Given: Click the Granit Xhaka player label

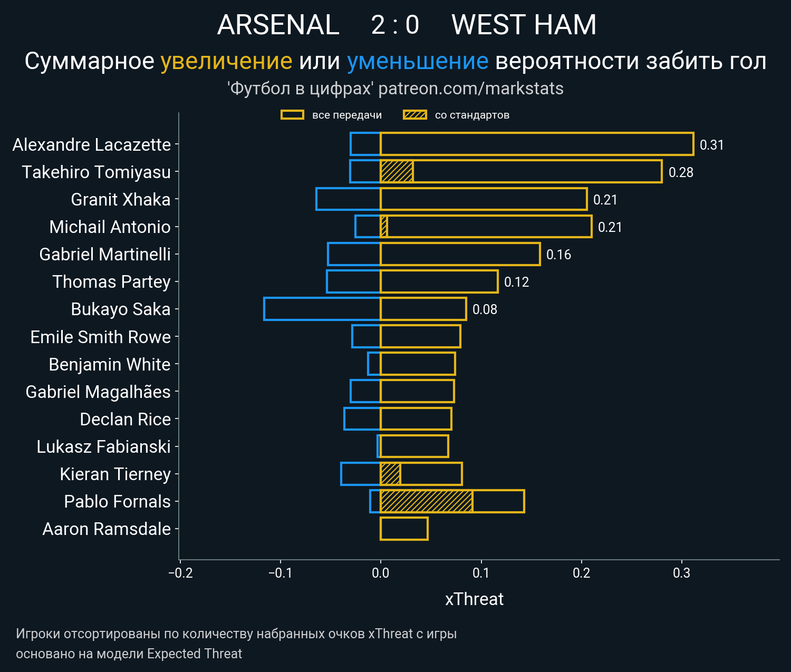Looking at the screenshot, I should coord(121,200).
